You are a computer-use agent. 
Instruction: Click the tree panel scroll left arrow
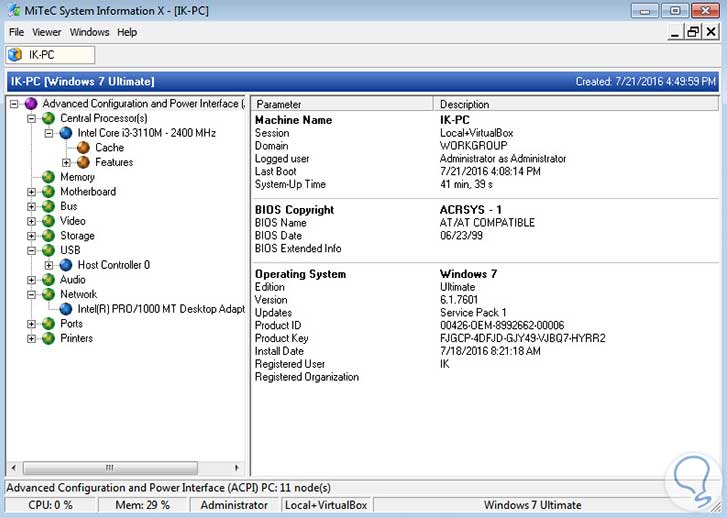tap(13, 467)
